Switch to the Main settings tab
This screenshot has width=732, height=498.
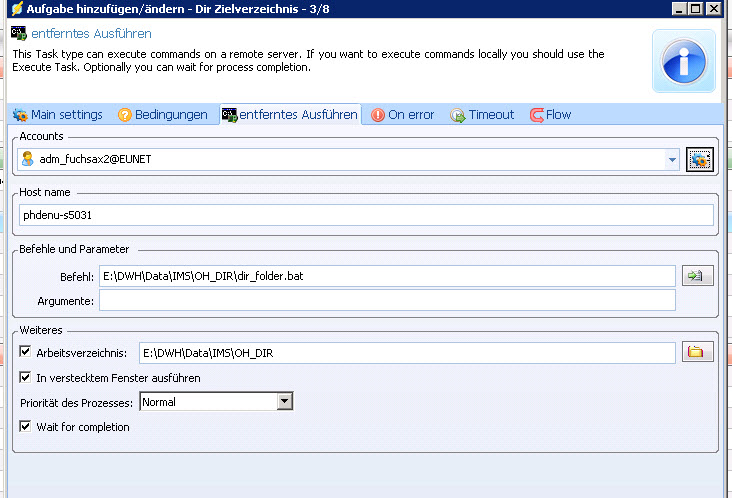[57, 115]
